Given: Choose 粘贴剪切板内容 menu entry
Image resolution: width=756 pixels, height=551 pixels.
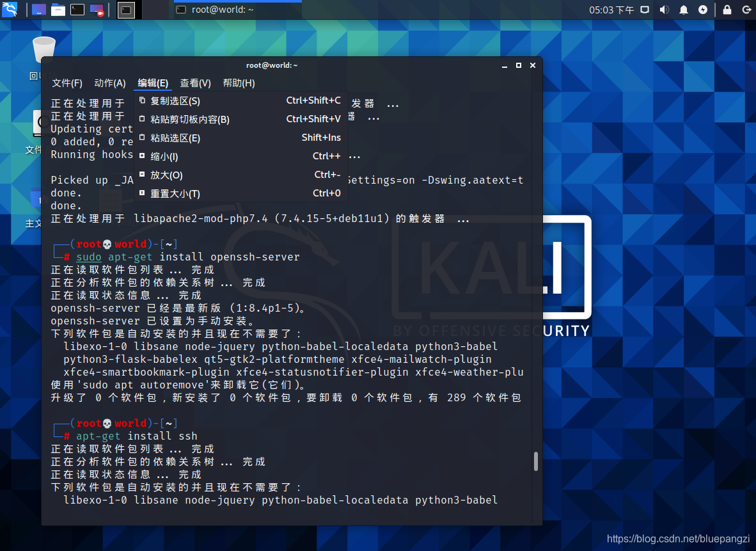Looking at the screenshot, I should 184,119.
